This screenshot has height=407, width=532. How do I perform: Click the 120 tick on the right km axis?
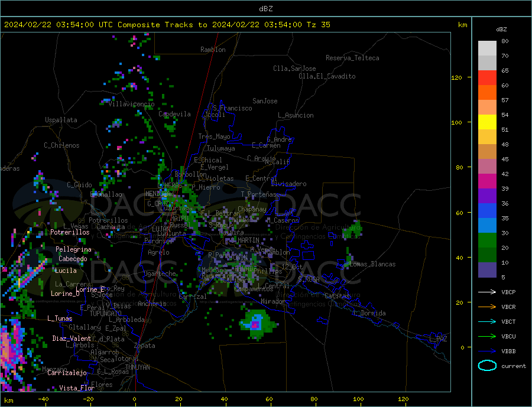point(457,77)
